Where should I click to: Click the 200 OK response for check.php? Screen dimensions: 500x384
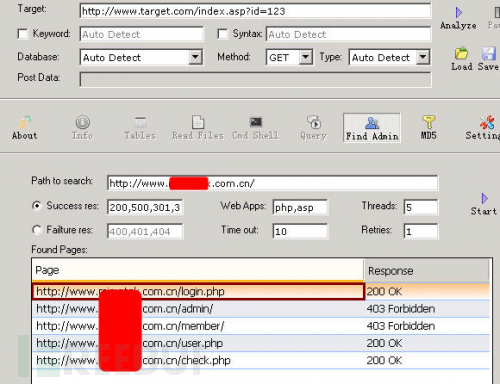pos(384,360)
